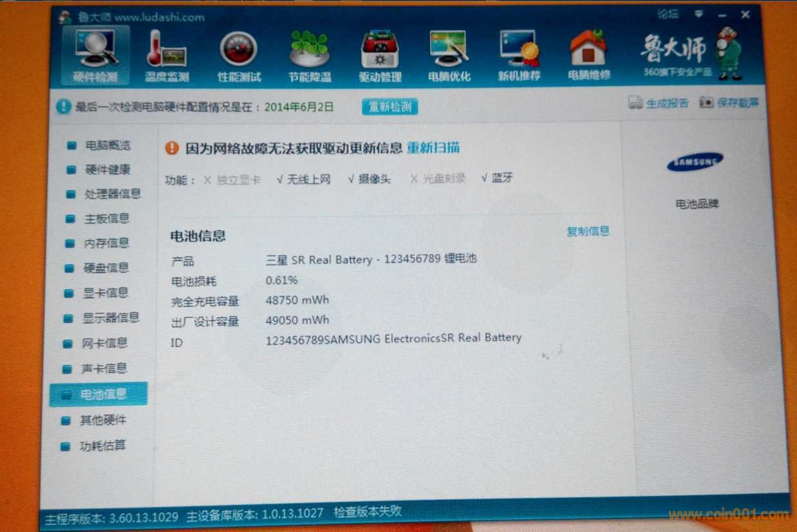This screenshot has height=532, width=797.
Task: Click the 重新扫描 rescan link
Action: pyautogui.click(x=433, y=147)
